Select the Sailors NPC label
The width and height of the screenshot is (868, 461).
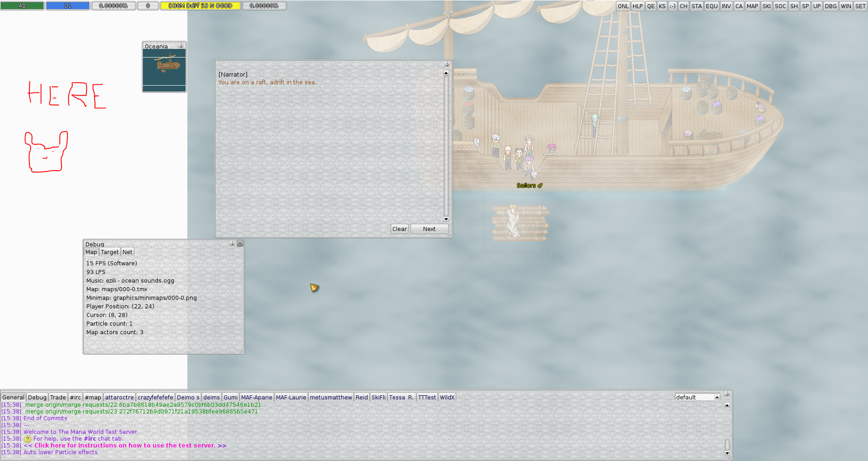click(x=529, y=186)
